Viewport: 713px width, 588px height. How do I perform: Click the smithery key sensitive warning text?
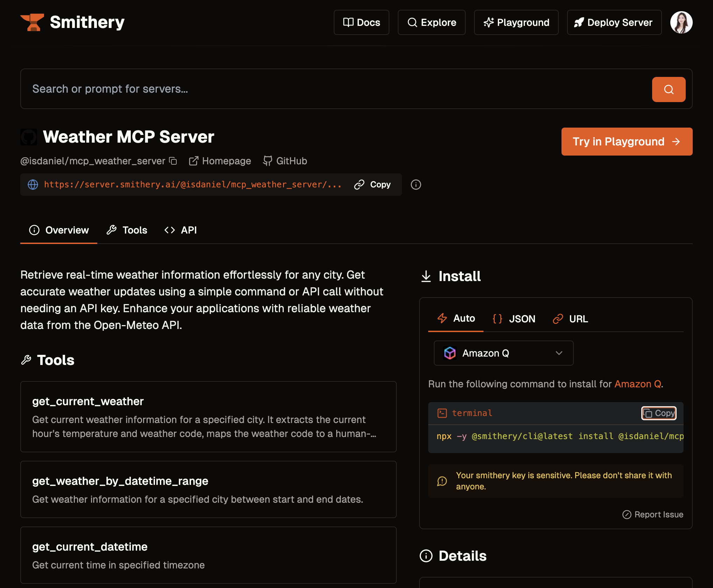pyautogui.click(x=564, y=481)
